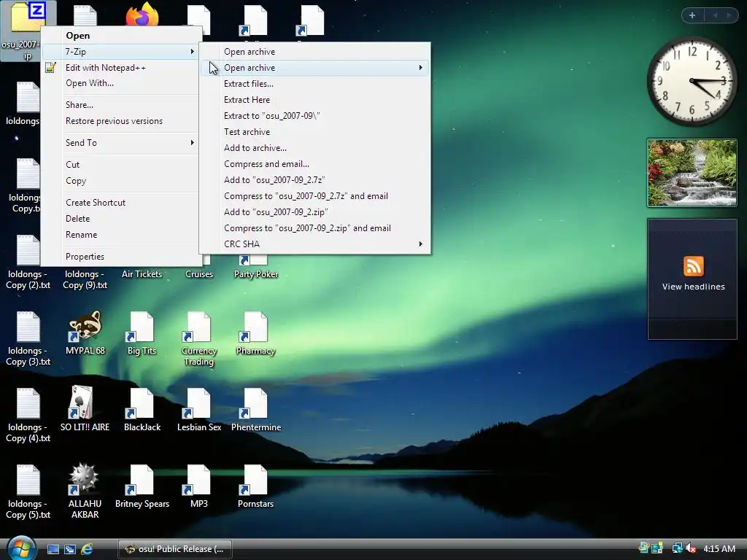Select the ALLAHU AKBAR mine shortcut

point(85,491)
